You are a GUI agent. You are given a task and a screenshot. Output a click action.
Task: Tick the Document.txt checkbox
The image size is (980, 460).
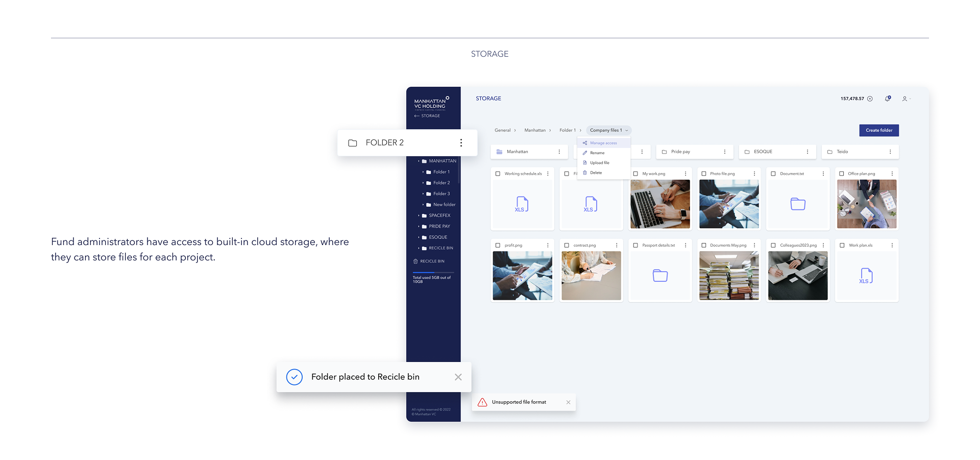click(773, 174)
